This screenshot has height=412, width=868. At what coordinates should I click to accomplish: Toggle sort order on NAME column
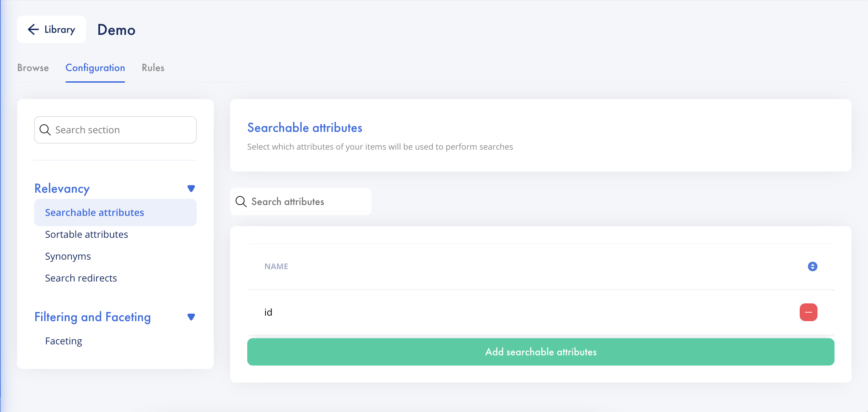812,266
